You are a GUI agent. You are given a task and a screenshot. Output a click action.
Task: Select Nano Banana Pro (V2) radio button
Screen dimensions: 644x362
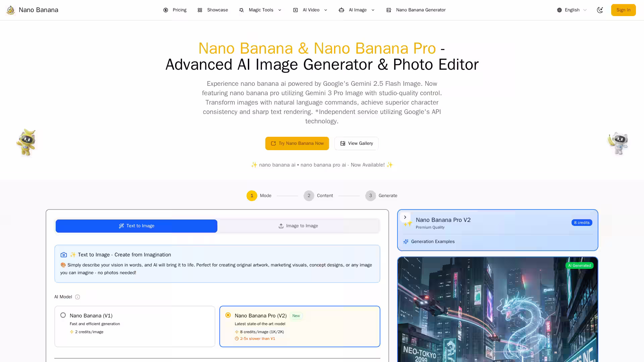228,315
